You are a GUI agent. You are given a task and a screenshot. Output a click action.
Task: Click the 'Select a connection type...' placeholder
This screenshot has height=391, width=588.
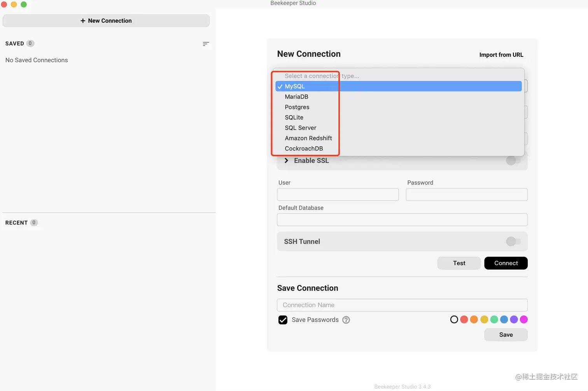point(322,76)
